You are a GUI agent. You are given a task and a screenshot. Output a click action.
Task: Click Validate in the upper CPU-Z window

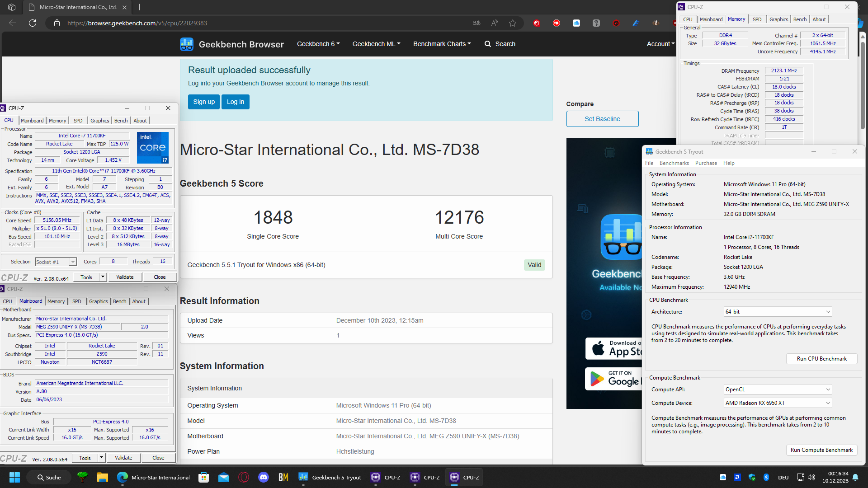[x=125, y=277]
